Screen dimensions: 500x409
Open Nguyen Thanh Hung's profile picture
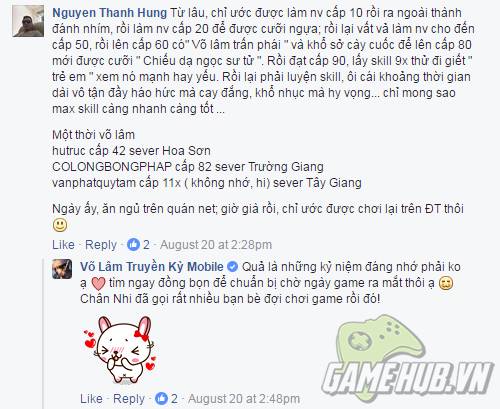(28, 21)
